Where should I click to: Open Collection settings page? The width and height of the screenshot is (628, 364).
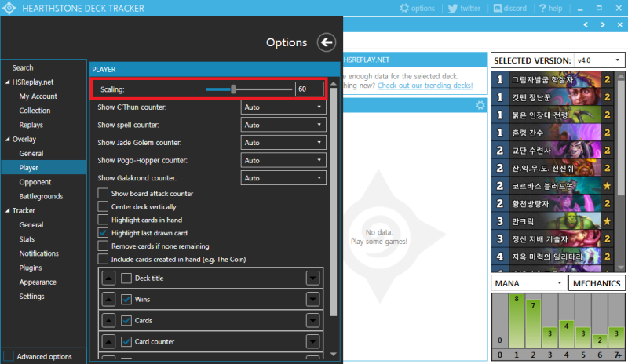[35, 111]
